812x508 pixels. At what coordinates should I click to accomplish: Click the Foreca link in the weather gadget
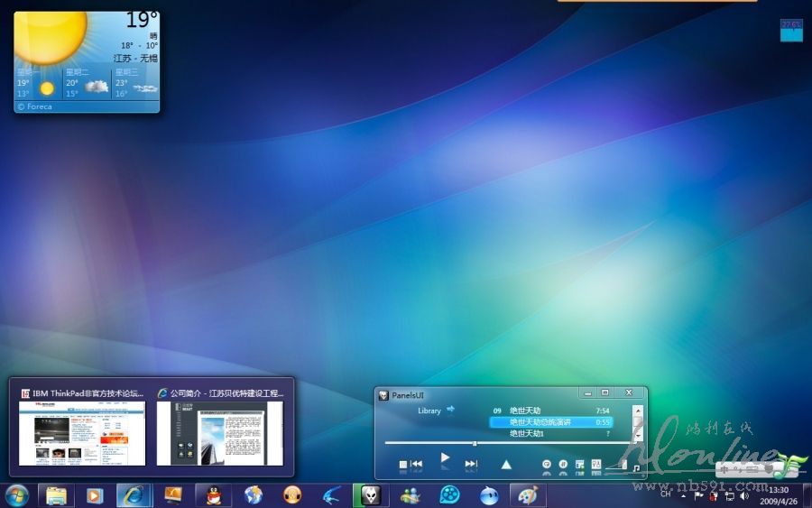(x=37, y=106)
